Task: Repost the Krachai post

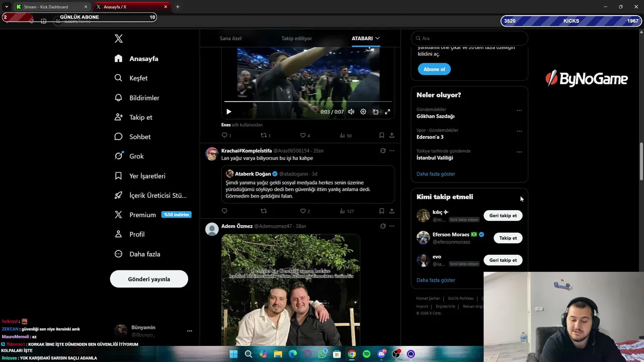Action: (x=264, y=211)
